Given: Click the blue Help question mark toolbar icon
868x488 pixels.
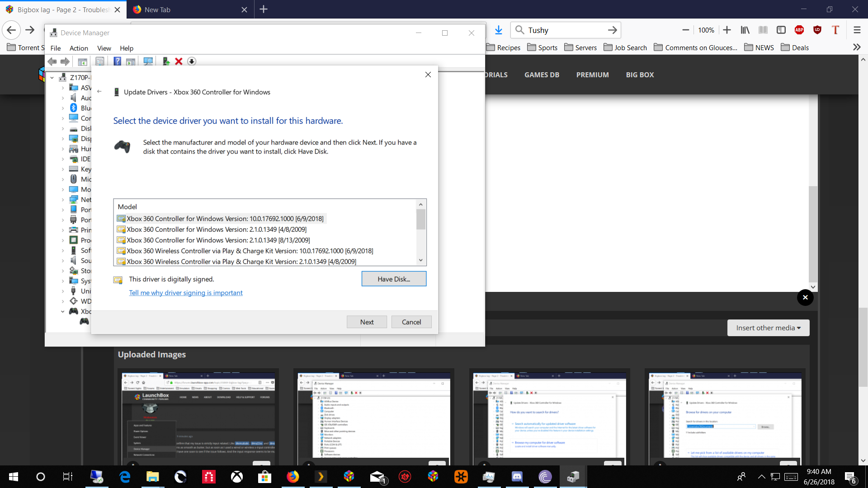Looking at the screenshot, I should (x=118, y=61).
